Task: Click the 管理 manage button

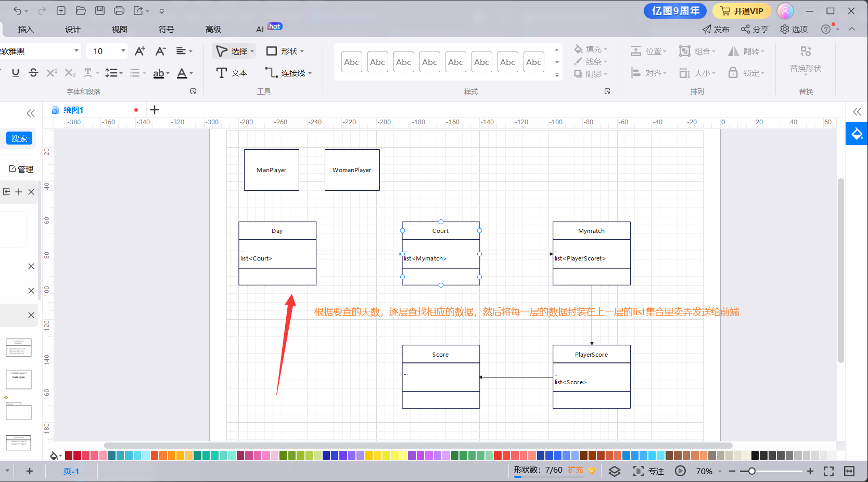Action: tap(21, 169)
